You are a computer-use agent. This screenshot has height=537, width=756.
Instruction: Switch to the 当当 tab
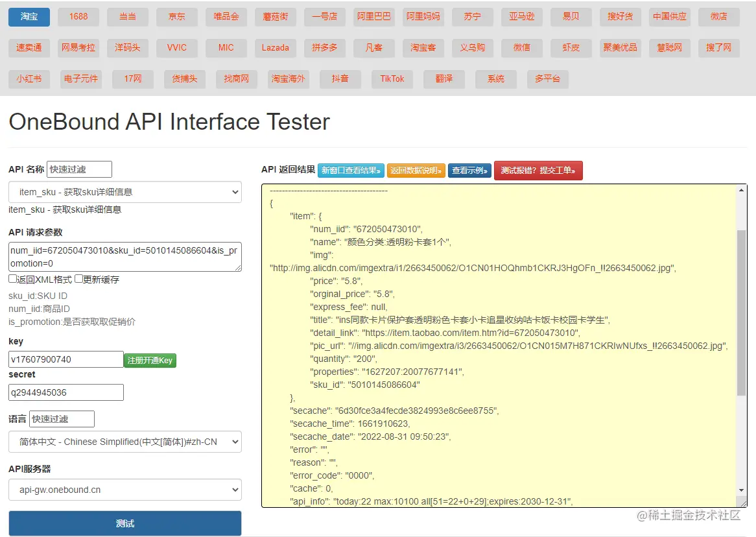click(x=127, y=17)
